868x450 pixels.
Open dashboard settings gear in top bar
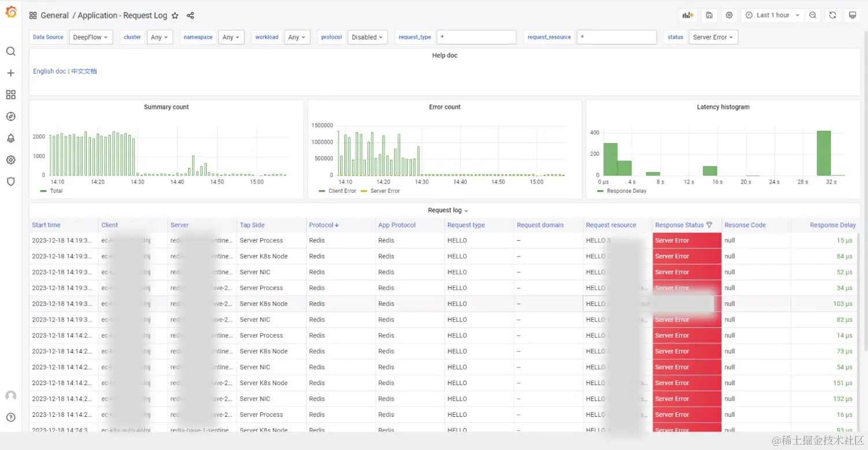pyautogui.click(x=729, y=15)
